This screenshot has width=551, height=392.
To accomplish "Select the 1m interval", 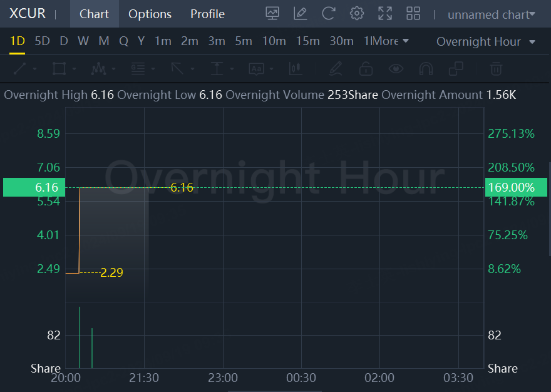I will (163, 41).
